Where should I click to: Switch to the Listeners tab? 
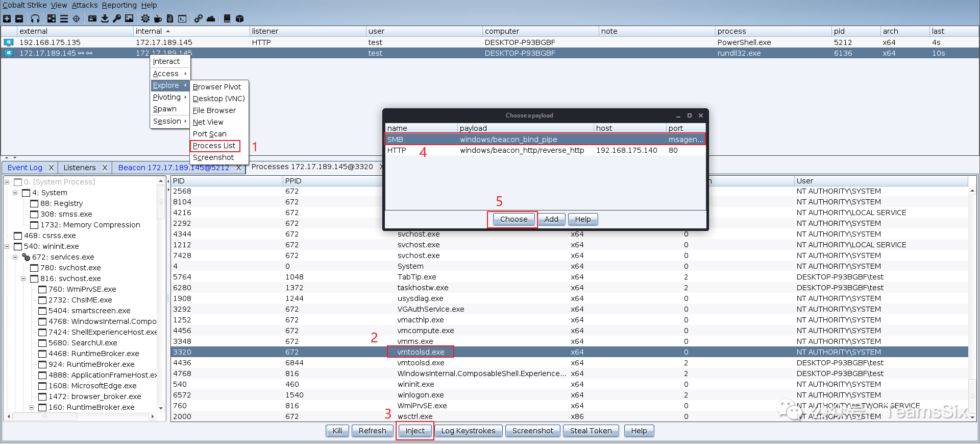(x=80, y=168)
